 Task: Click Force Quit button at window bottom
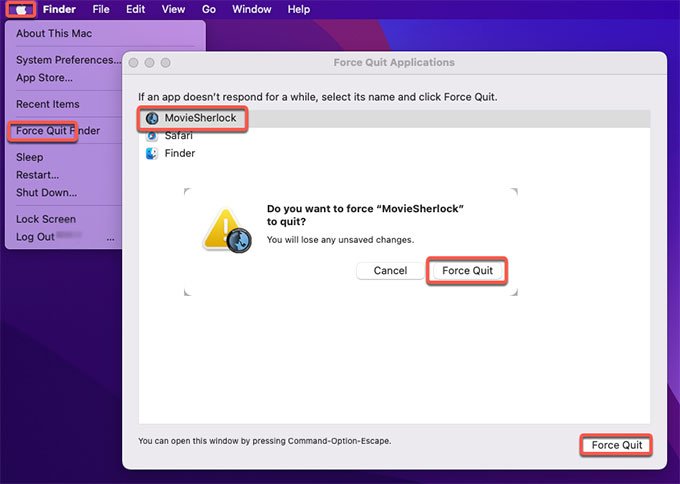pos(616,445)
